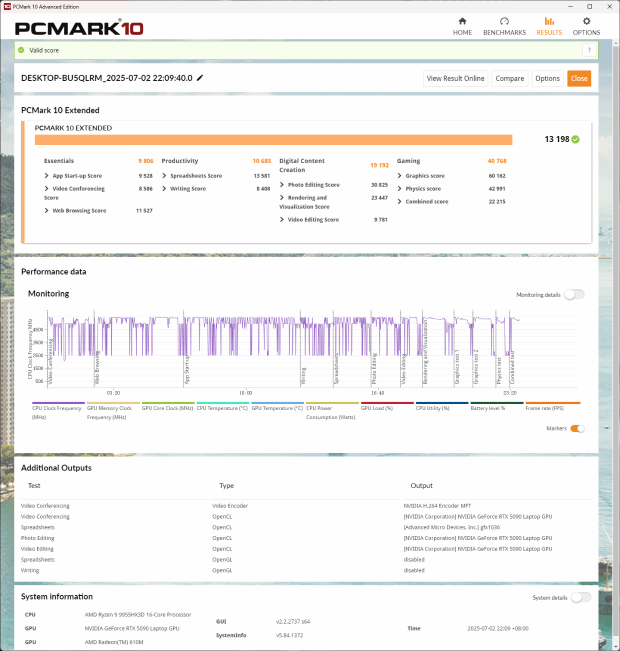Enable the System details toggle

click(x=581, y=597)
